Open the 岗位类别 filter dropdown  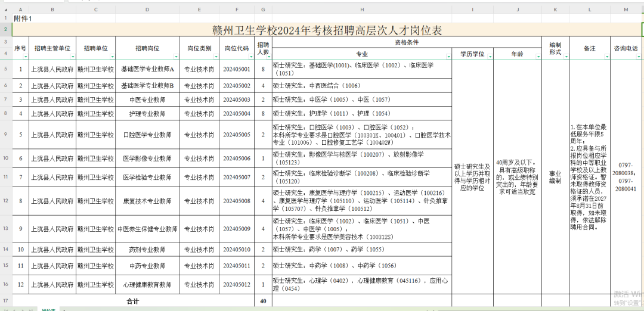click(216, 57)
